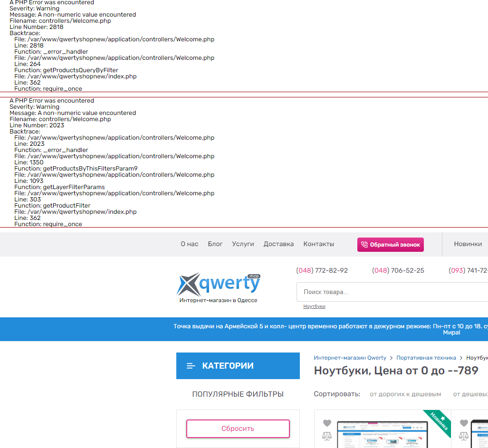The width and height of the screenshot is (488, 448).
Task: Request a callback via Обратный звонок
Action: pos(390,245)
